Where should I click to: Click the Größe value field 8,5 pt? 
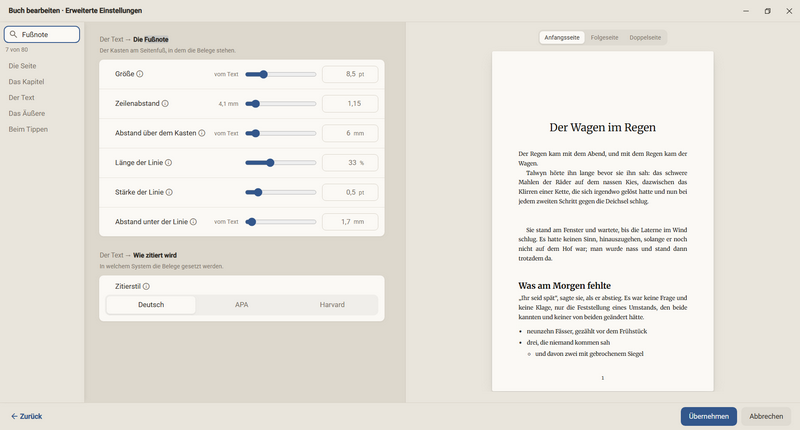tap(350, 74)
